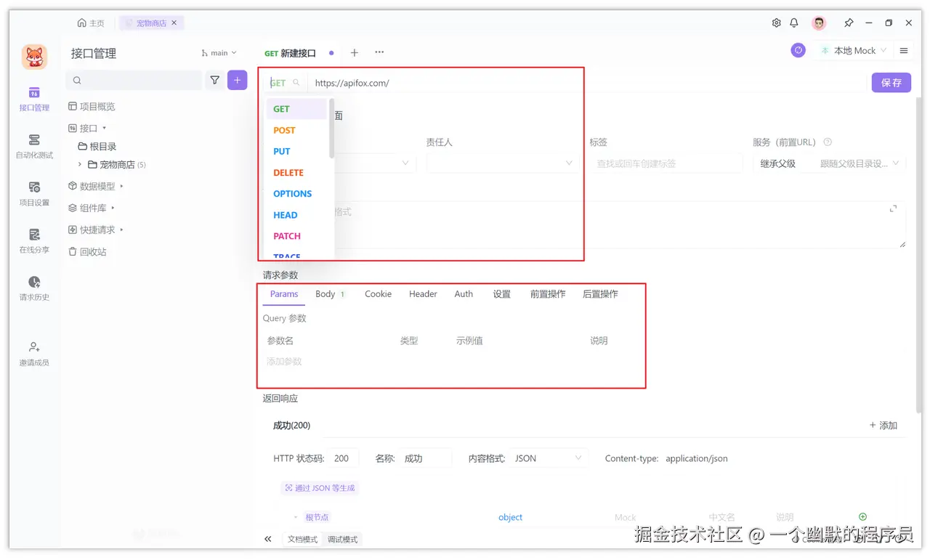
Task: Open the HTTP method selector showing GET
Action: [285, 83]
